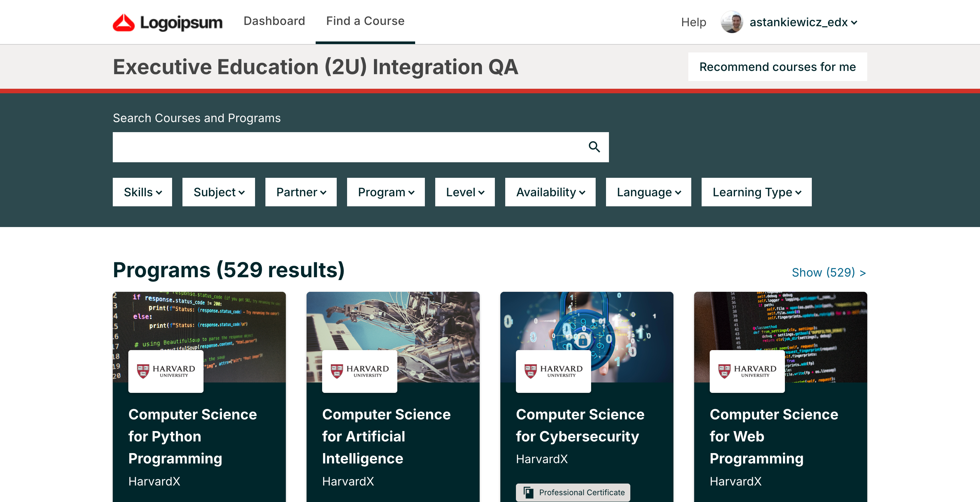Image resolution: width=980 pixels, height=502 pixels.
Task: Open Computer Science for Artificial Intelligence title
Action: point(386,436)
